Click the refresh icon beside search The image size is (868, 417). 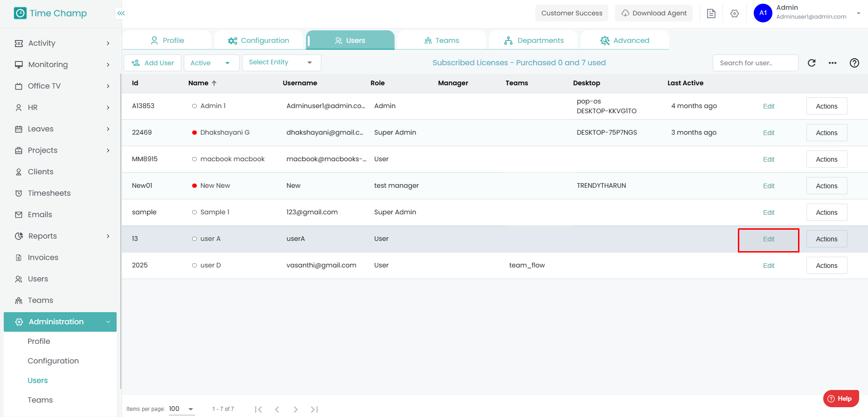pyautogui.click(x=812, y=63)
